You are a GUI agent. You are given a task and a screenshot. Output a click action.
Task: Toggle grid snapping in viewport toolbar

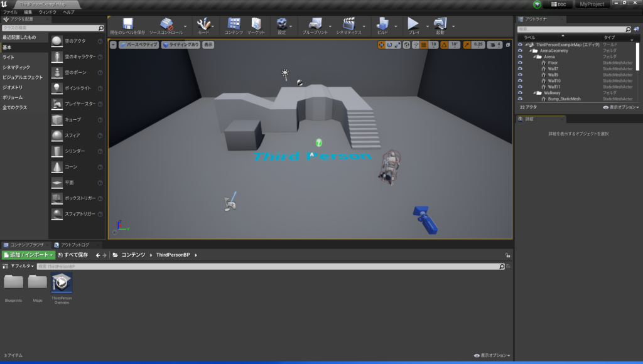coord(423,45)
